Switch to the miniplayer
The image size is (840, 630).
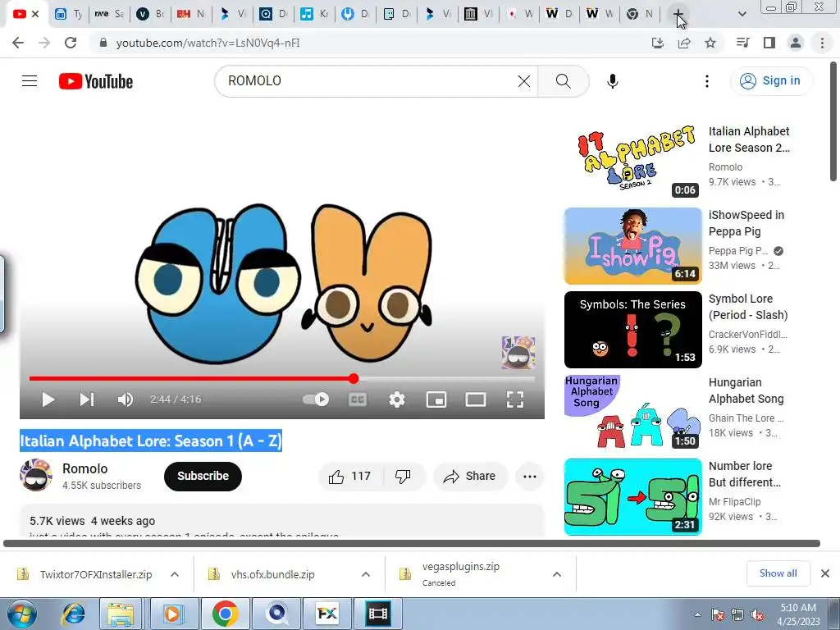(436, 399)
